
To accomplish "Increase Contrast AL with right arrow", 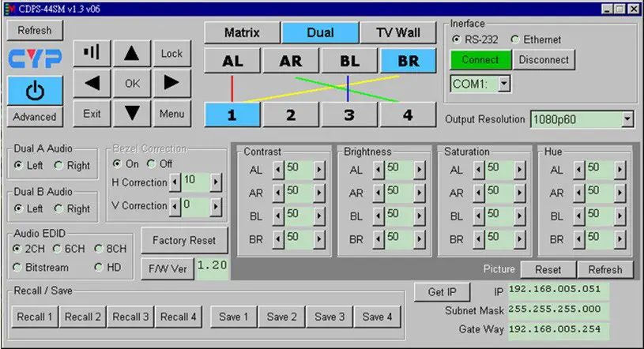I will coord(319,170).
